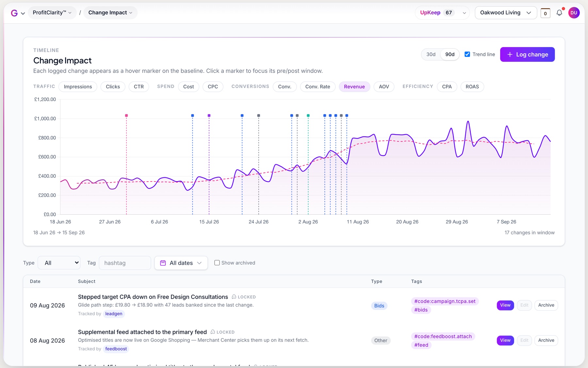The image size is (588, 368).
Task: Archive the Stepped target CPA change
Action: (546, 305)
